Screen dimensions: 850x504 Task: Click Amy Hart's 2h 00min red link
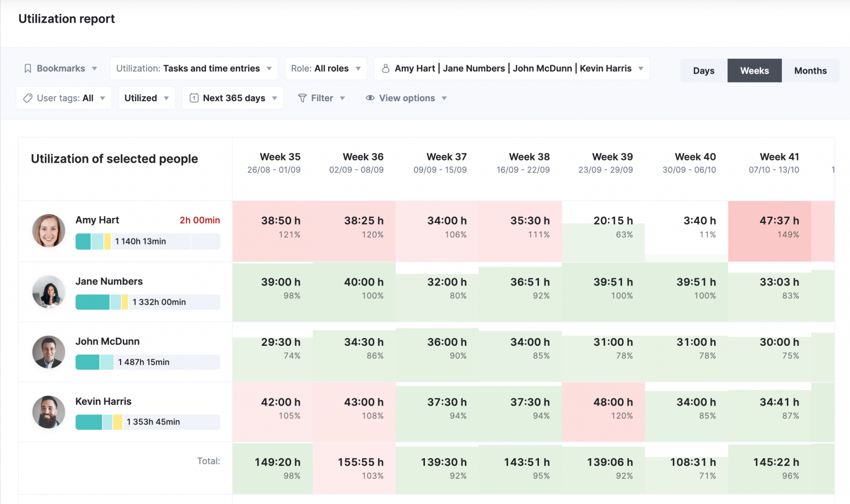click(200, 220)
